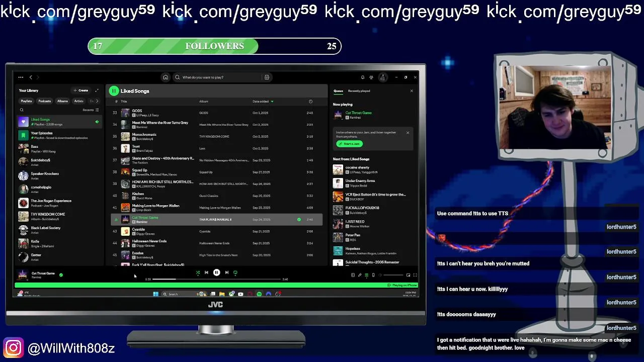This screenshot has width=644, height=362.
Task: Open The Joe Rogan Experience podcast
Action: [59, 203]
